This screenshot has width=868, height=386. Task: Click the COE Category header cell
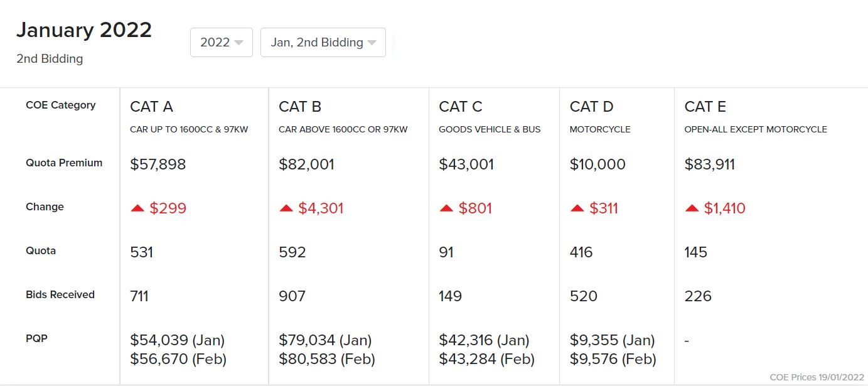(x=61, y=105)
